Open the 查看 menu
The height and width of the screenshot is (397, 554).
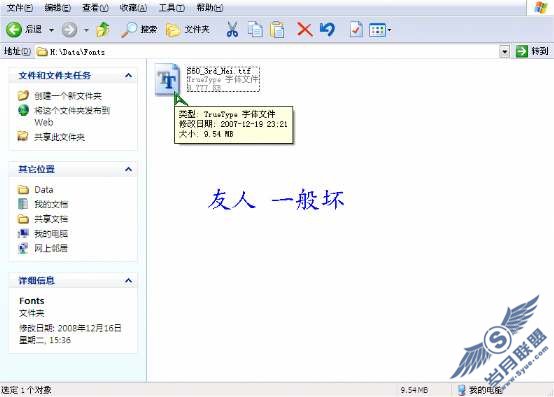click(95, 7)
